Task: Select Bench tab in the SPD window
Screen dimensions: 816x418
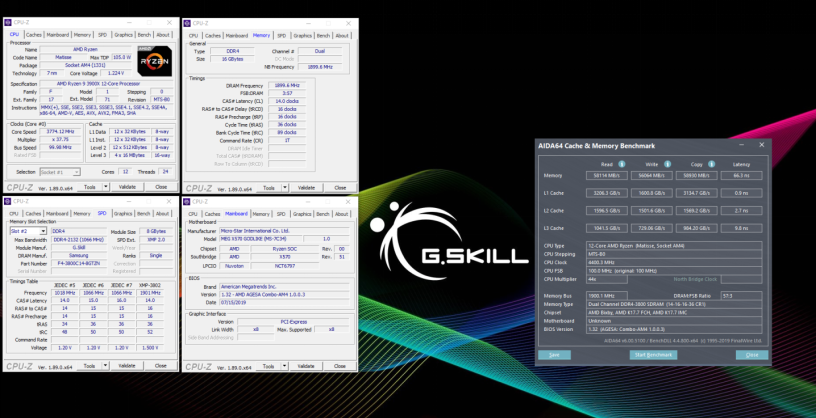Action: [x=143, y=214]
